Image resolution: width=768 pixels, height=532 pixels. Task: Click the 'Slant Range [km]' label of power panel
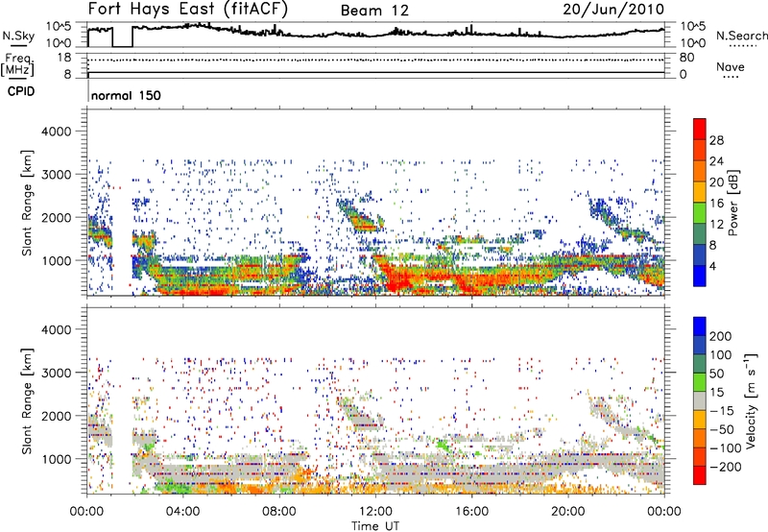(27, 203)
